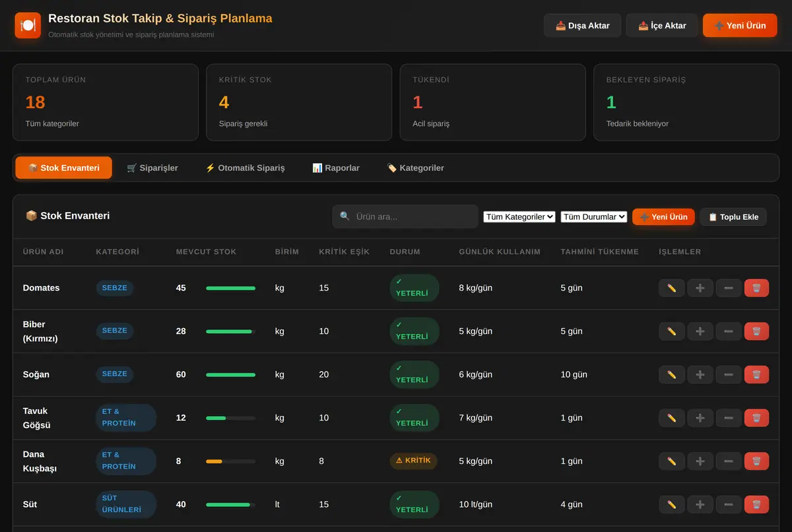
Task: Click the İçe Aktar import button
Action: point(662,25)
